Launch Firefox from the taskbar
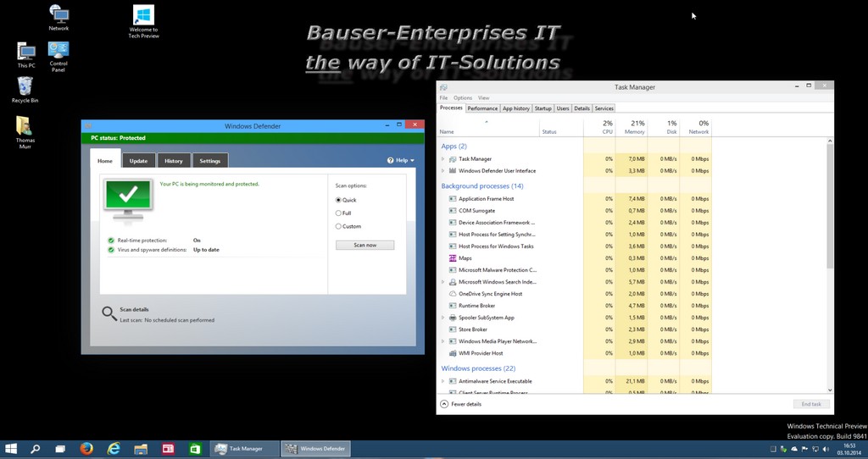The image size is (868, 459). 86,449
